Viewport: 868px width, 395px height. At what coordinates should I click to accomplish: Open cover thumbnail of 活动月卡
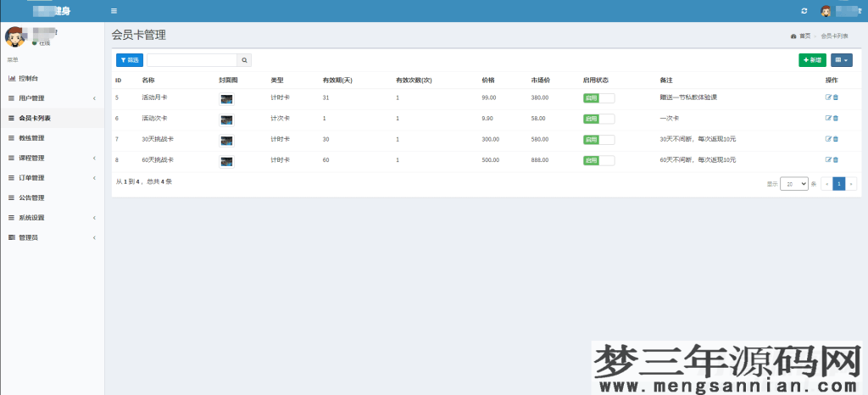(226, 99)
